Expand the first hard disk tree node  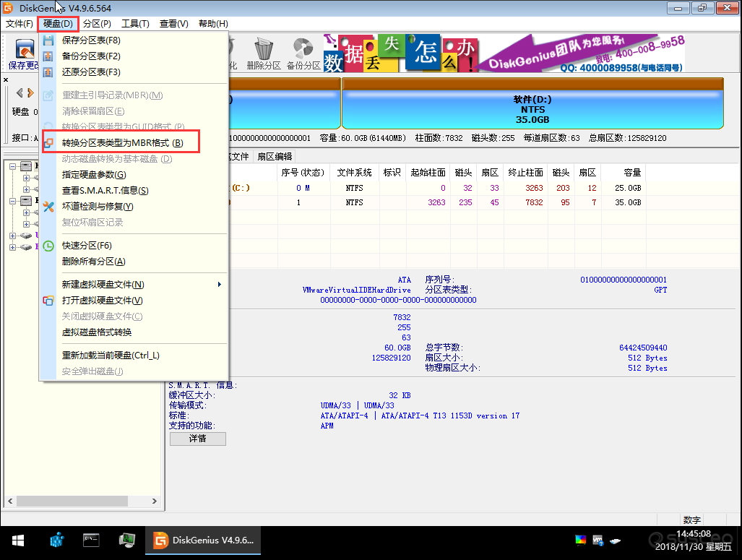coord(13,166)
